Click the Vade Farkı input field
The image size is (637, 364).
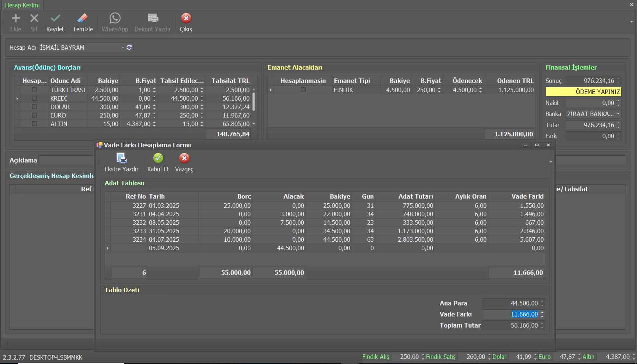pyautogui.click(x=511, y=314)
